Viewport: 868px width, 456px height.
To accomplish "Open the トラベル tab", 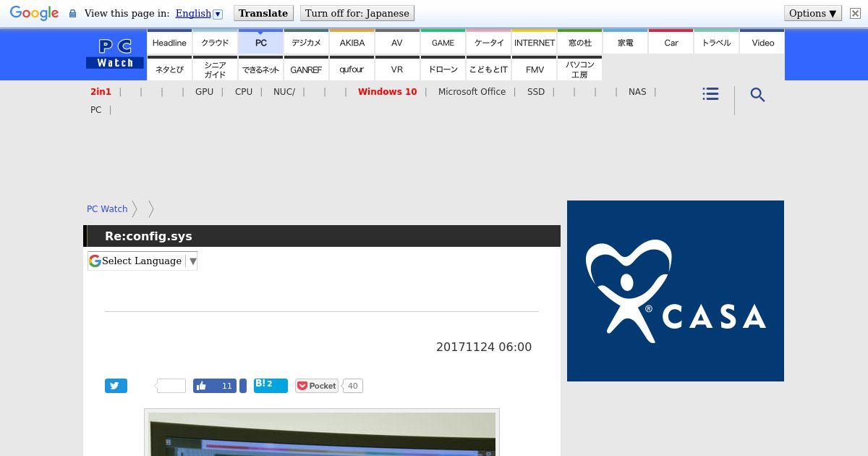I will coord(716,43).
